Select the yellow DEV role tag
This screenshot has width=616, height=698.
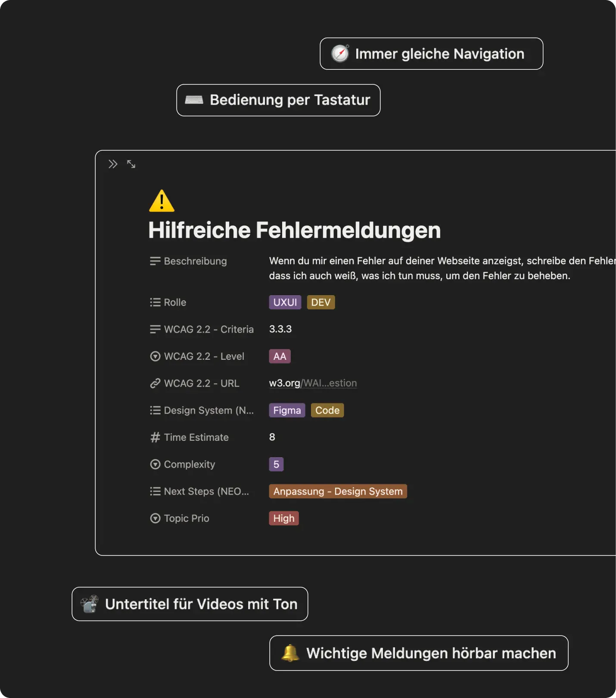tap(320, 302)
